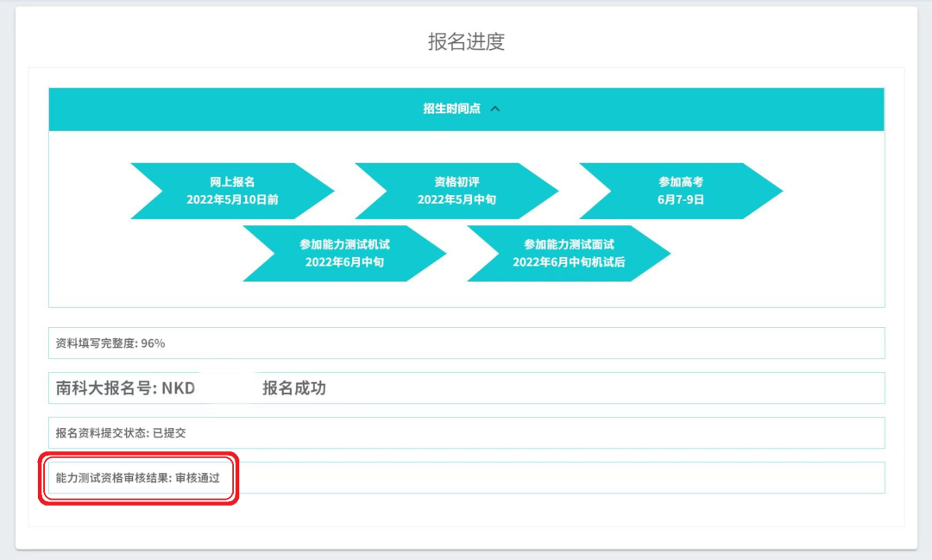Click the 招生时间点 header label
This screenshot has height=560, width=932.
coord(451,109)
